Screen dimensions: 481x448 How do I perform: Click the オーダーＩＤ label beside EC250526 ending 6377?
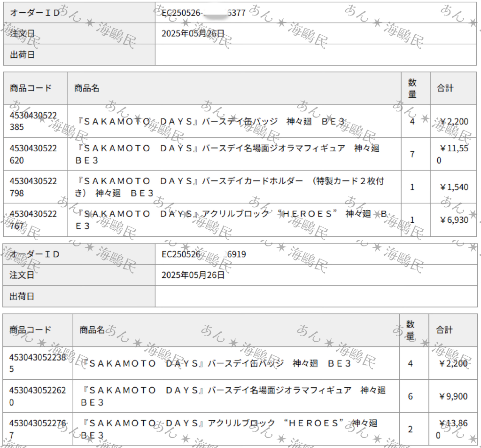(x=35, y=13)
